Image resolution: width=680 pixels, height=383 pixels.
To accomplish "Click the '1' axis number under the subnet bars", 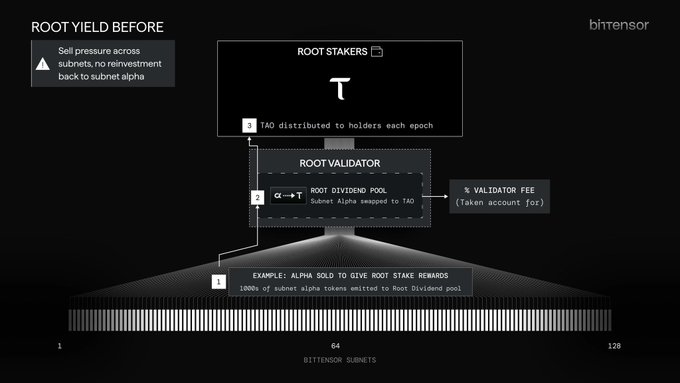I will [x=59, y=346].
